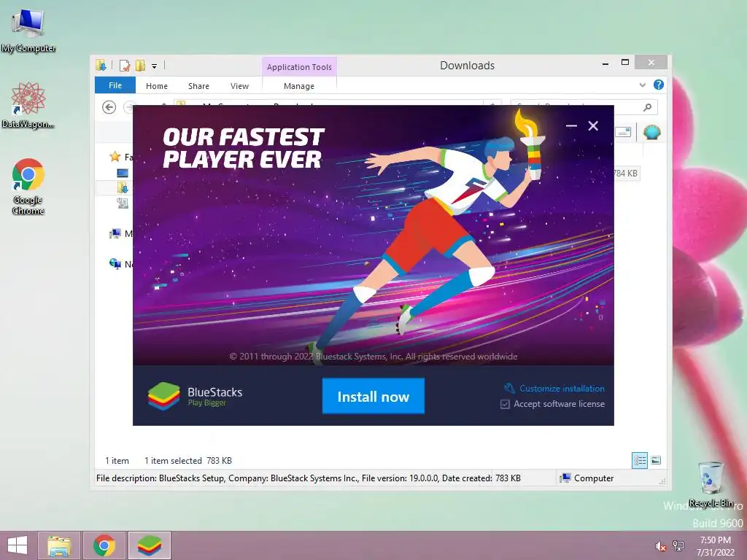Select Network in navigation pane
Screen dimensions: 747x560
click(115, 263)
